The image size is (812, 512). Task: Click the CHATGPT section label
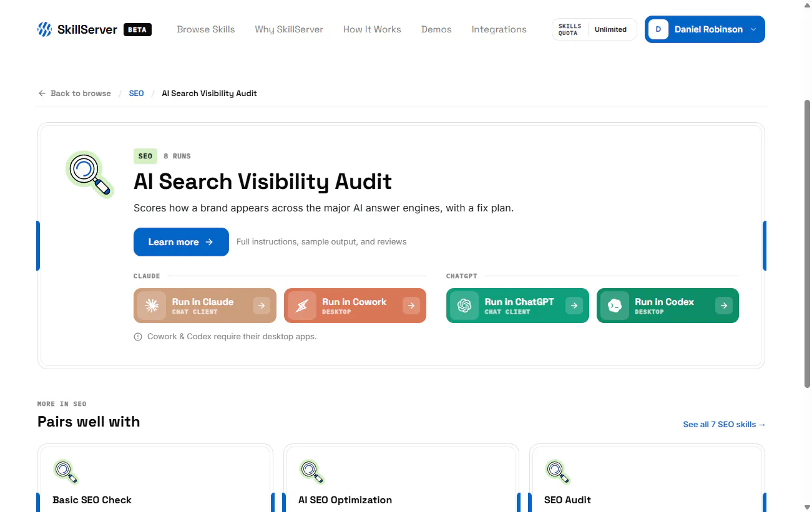coord(462,276)
